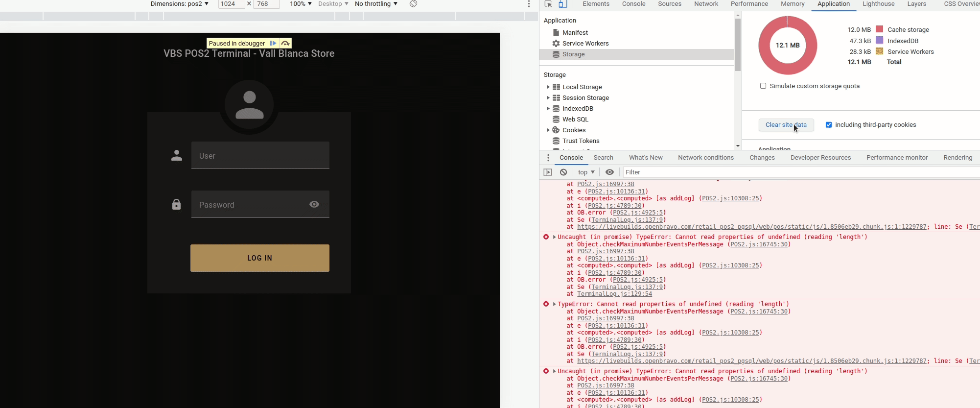
Task: Focus the User input field
Action: point(260,156)
